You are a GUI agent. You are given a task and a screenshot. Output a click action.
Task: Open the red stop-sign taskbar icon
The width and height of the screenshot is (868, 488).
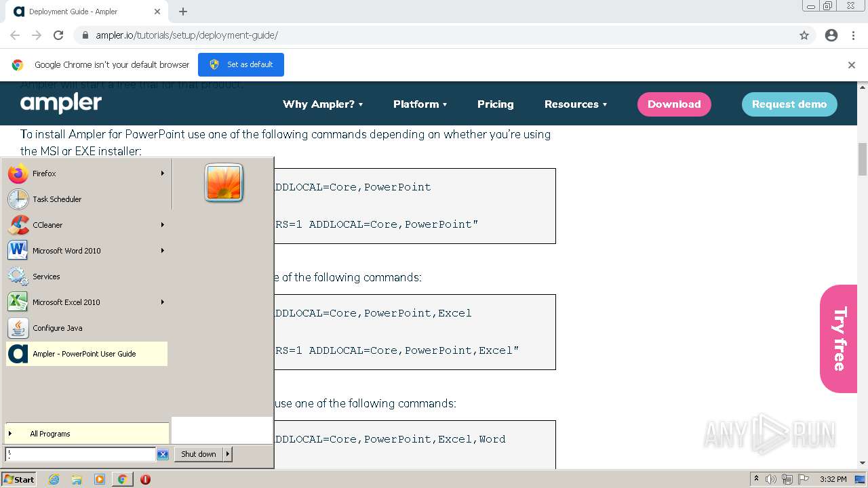click(x=145, y=479)
